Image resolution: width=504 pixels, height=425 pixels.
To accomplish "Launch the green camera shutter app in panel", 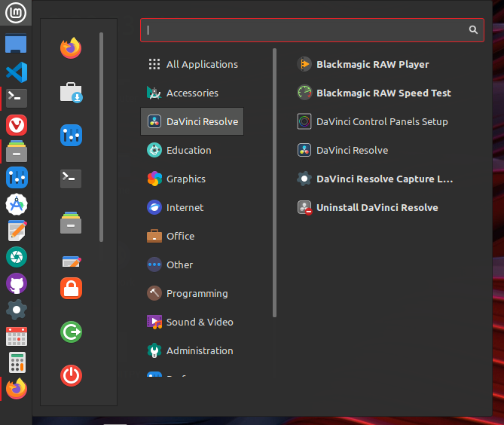I will pyautogui.click(x=17, y=257).
